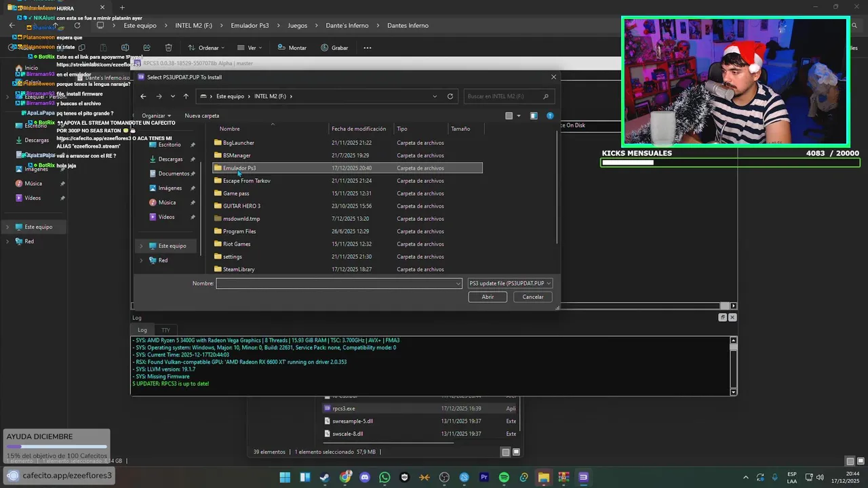Screen dimensions: 868x488
Task: Click the 'Buscar en INTEL M2 (F:)' search field
Action: tap(508, 96)
